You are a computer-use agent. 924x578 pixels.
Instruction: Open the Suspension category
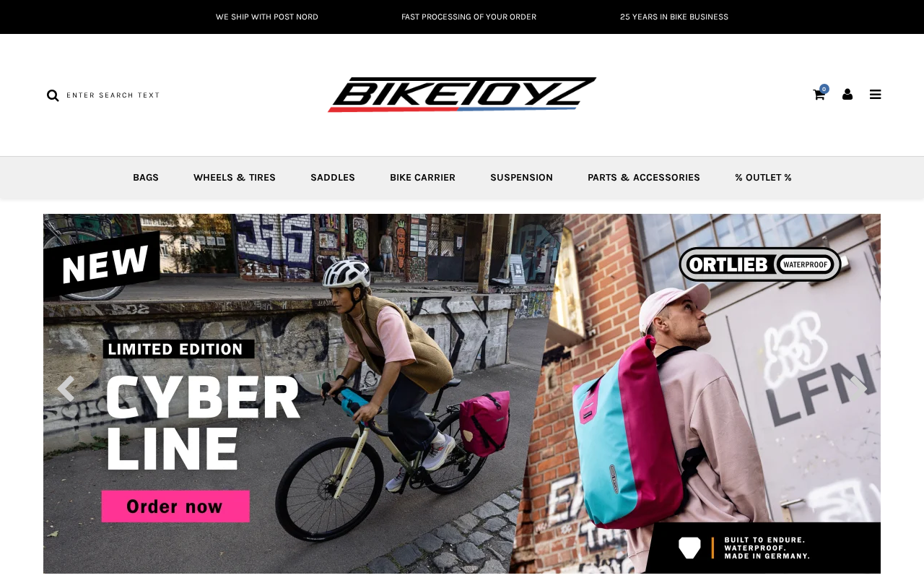(521, 178)
